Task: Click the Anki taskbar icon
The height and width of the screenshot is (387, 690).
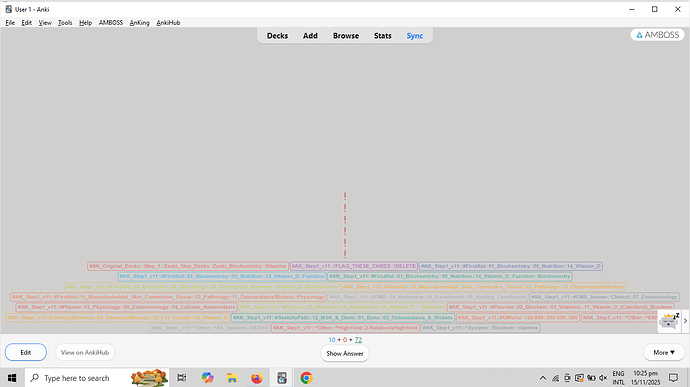Action: click(x=282, y=378)
